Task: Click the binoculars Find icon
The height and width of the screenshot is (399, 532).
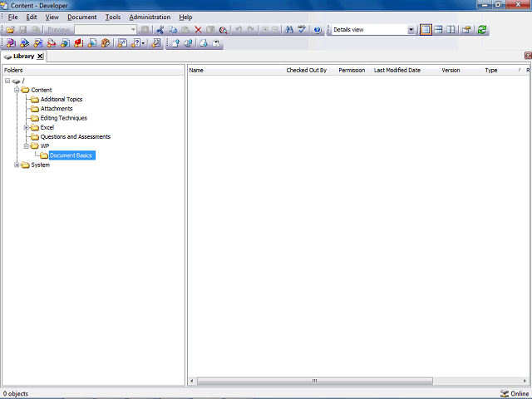Action: point(289,30)
